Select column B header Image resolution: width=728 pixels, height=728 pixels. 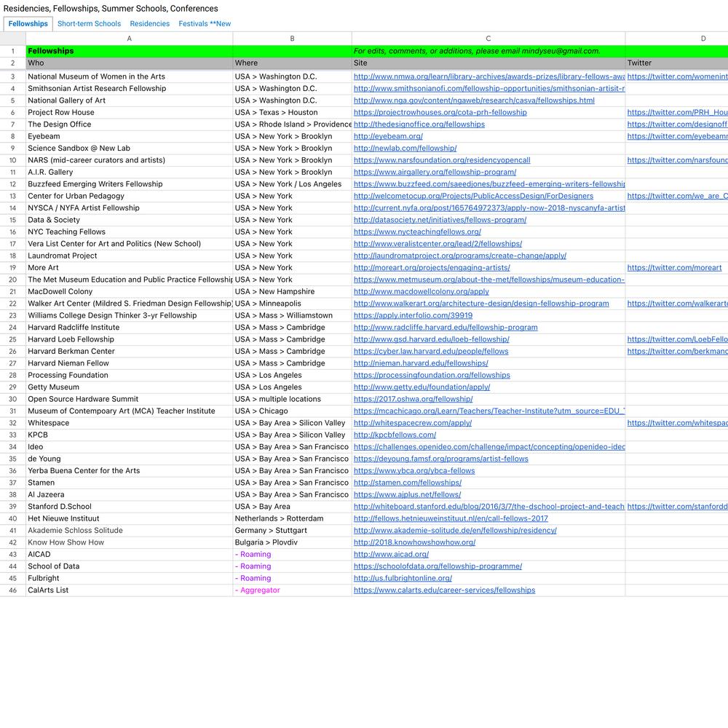(292, 39)
